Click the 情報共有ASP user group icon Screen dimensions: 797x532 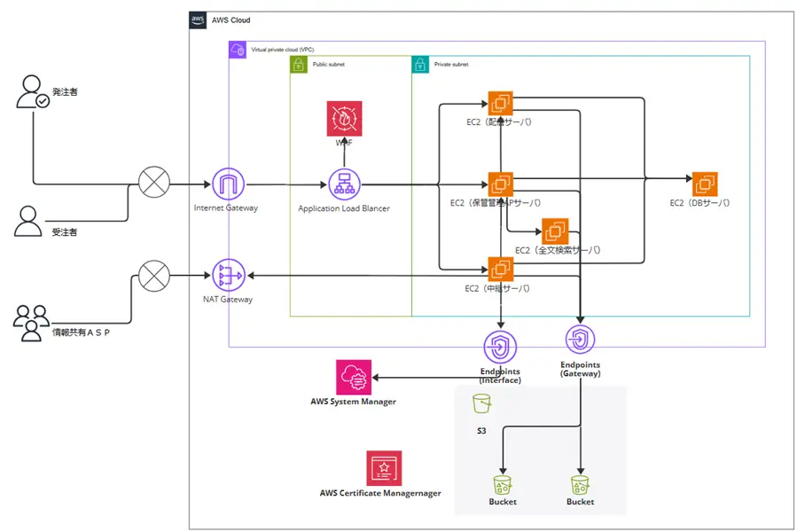point(31,323)
